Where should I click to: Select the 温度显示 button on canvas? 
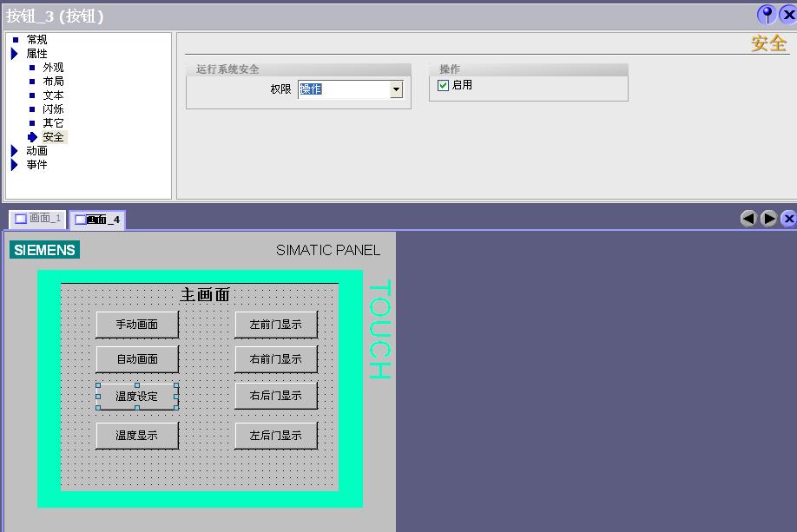tap(137, 436)
